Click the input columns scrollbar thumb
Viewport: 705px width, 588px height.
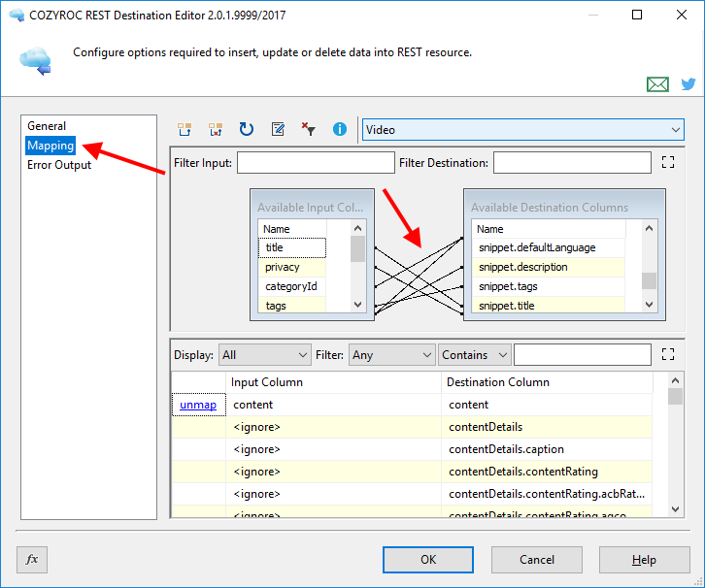pyautogui.click(x=357, y=248)
